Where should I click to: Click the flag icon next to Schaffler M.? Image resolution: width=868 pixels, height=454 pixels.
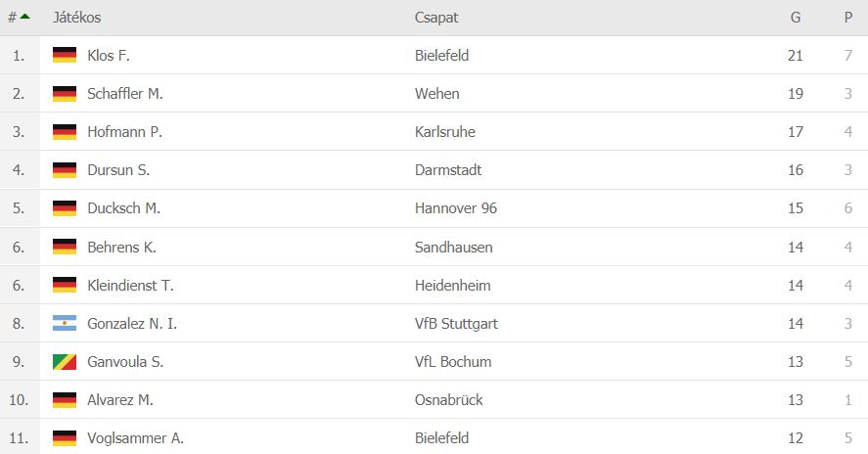pos(65,94)
